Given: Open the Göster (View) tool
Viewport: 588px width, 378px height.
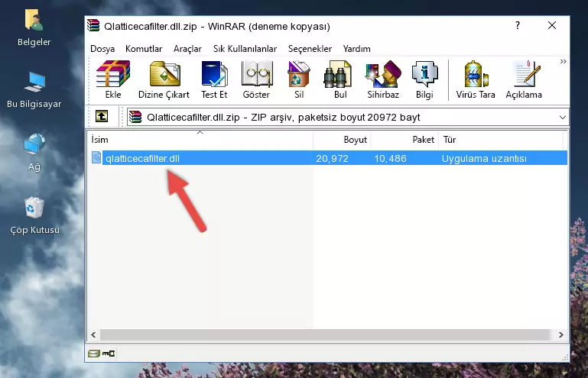Looking at the screenshot, I should 256,79.
